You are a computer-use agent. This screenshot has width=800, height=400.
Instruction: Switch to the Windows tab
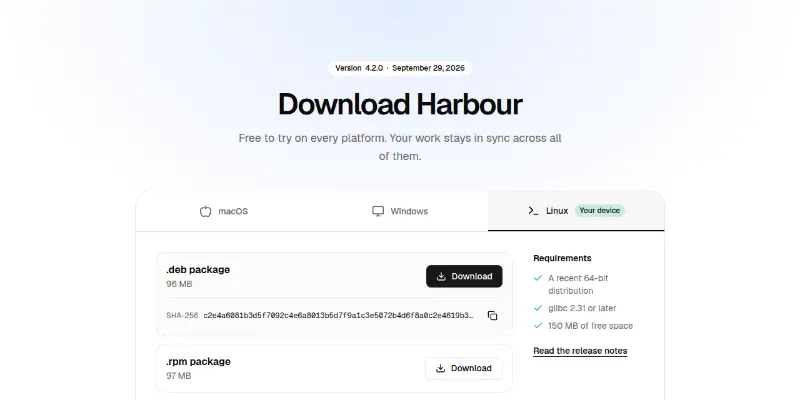pyautogui.click(x=400, y=211)
